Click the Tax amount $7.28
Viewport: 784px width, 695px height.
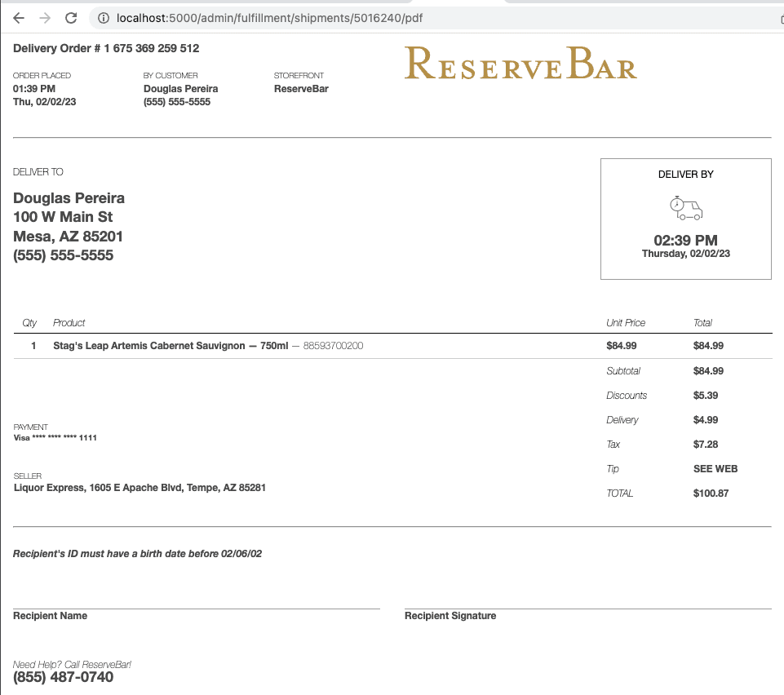tap(706, 445)
